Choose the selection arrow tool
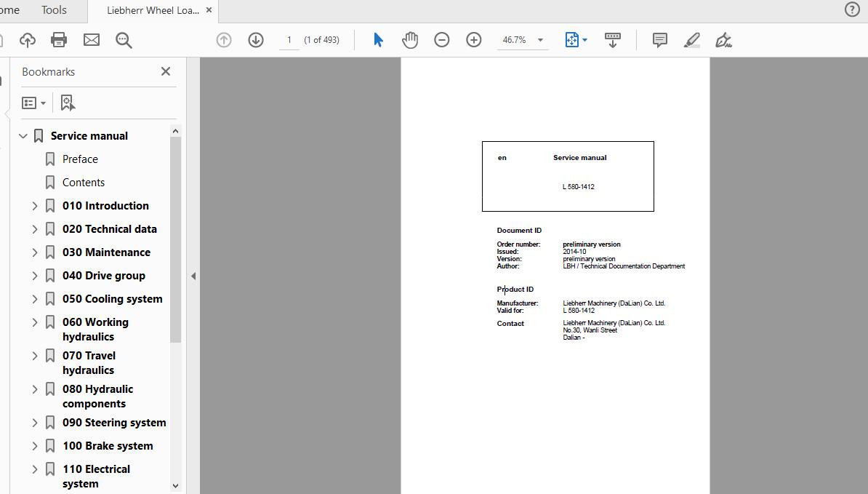 (x=378, y=40)
